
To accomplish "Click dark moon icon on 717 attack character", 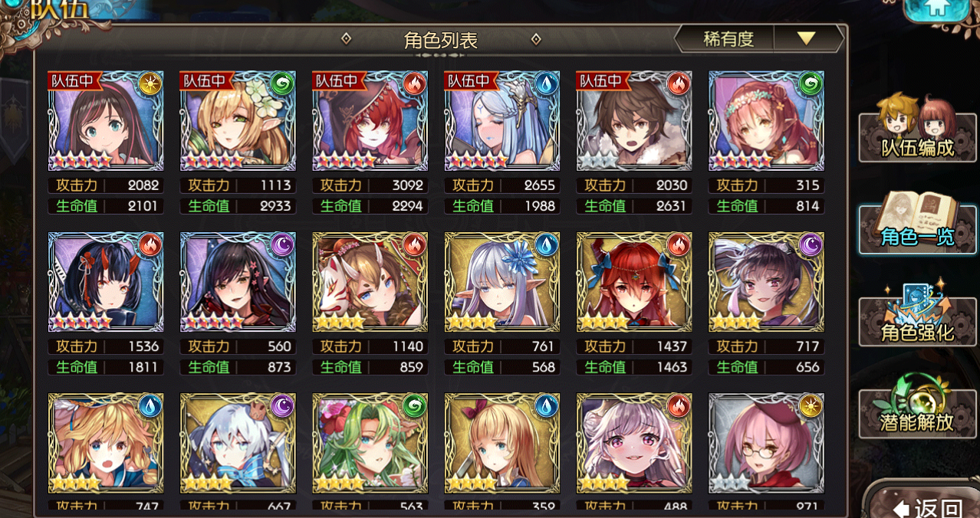I will click(x=810, y=244).
